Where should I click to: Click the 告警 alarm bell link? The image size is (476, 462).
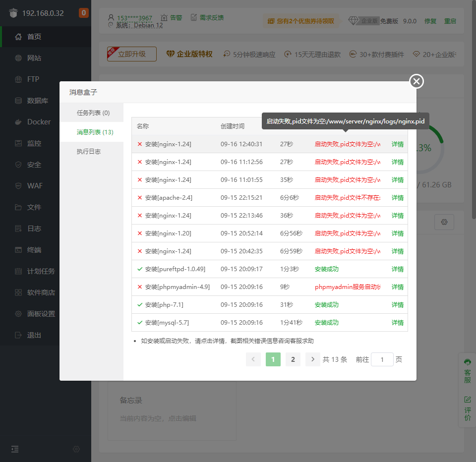click(172, 18)
